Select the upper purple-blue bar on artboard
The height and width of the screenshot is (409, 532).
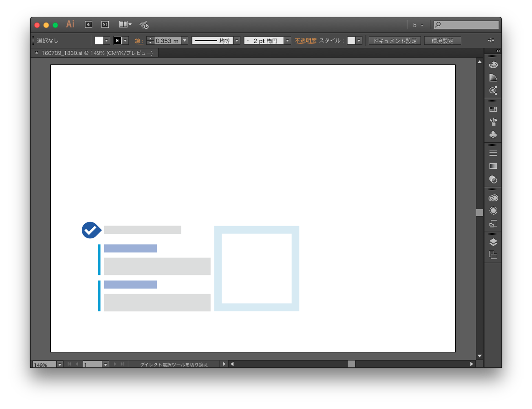130,248
